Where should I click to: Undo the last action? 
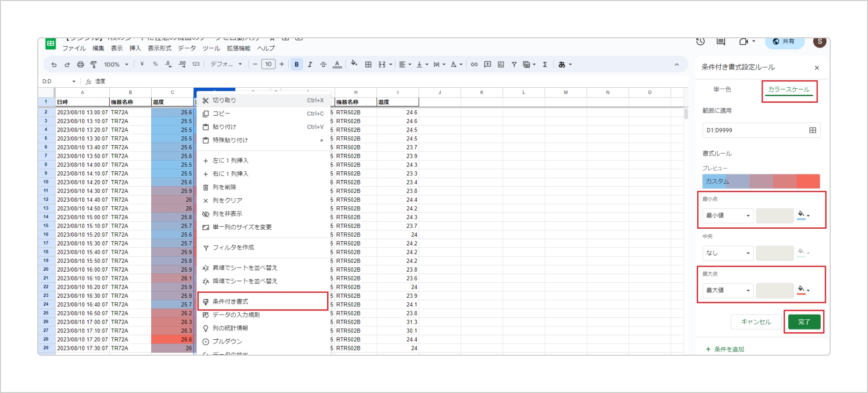coord(54,64)
